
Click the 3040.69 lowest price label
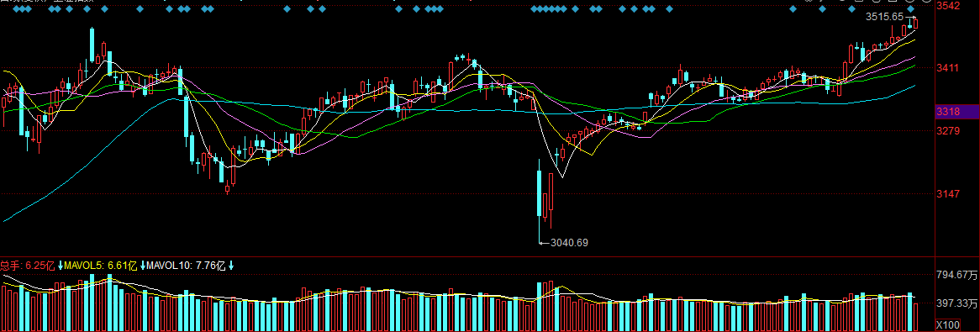tap(569, 242)
